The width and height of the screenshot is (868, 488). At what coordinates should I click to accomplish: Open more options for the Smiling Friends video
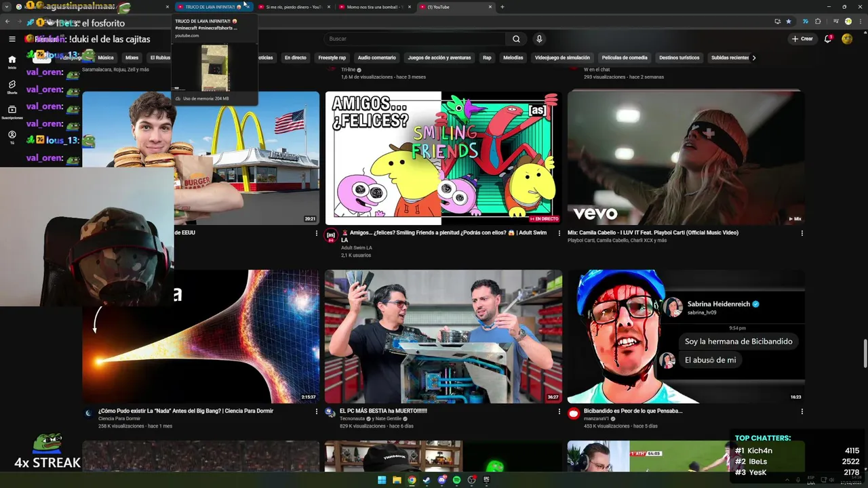559,233
